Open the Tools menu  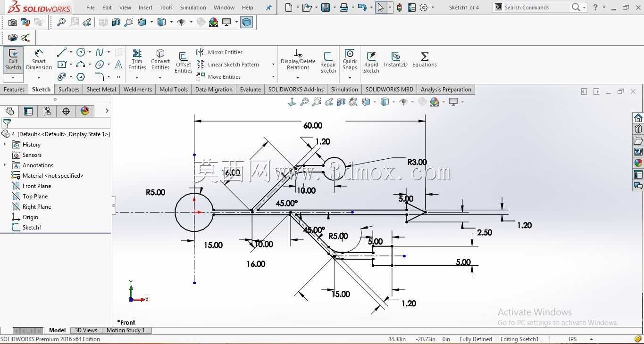point(166,8)
